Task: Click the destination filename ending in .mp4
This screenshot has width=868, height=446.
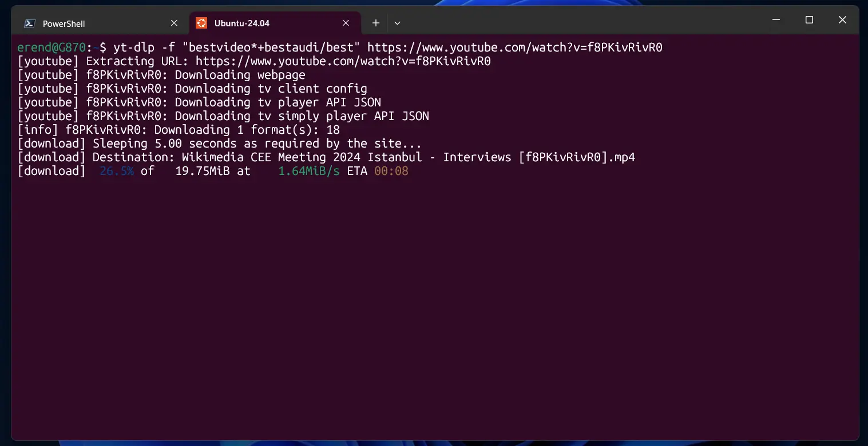Action: point(409,157)
